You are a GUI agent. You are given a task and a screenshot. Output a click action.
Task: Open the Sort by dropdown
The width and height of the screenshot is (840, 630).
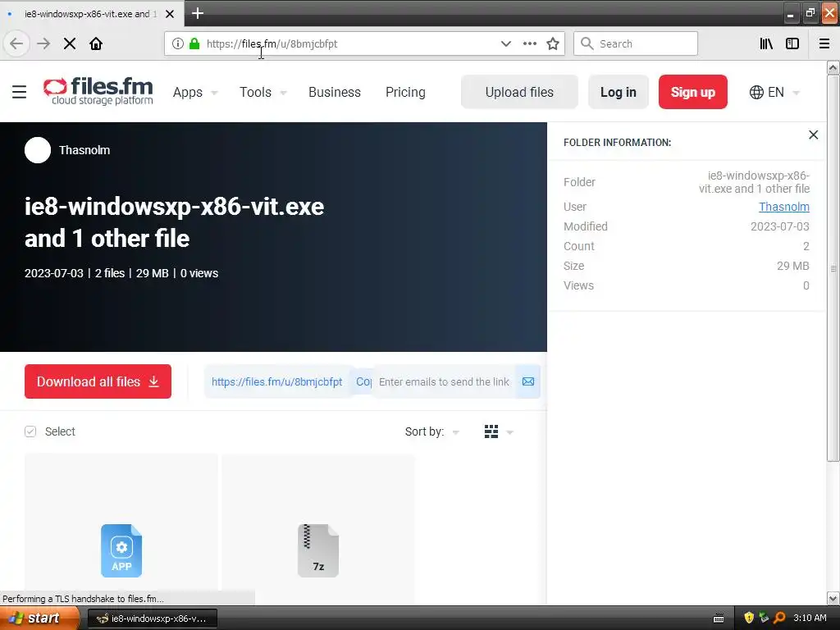click(x=431, y=431)
